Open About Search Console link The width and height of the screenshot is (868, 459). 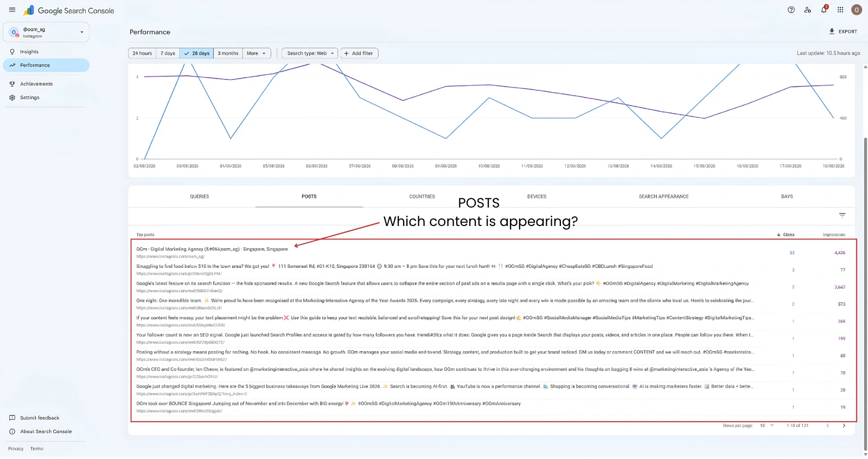[46, 431]
